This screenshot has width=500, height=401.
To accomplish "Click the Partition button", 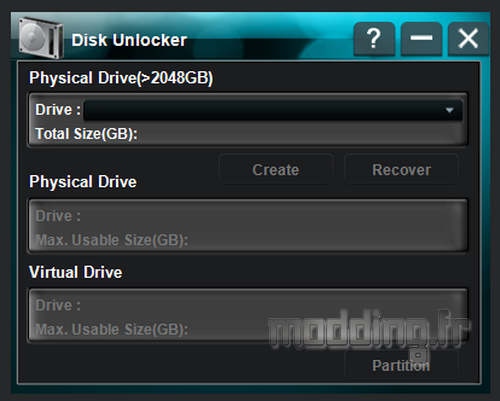I will (x=401, y=365).
